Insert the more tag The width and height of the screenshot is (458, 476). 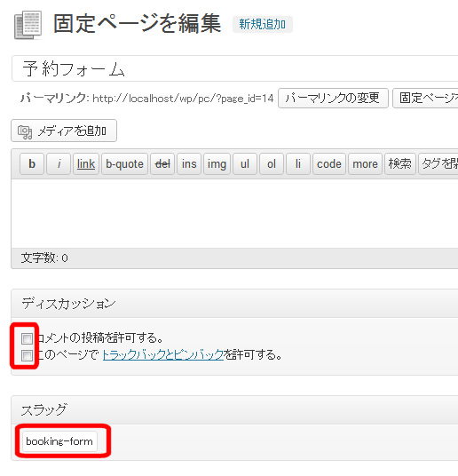point(365,164)
